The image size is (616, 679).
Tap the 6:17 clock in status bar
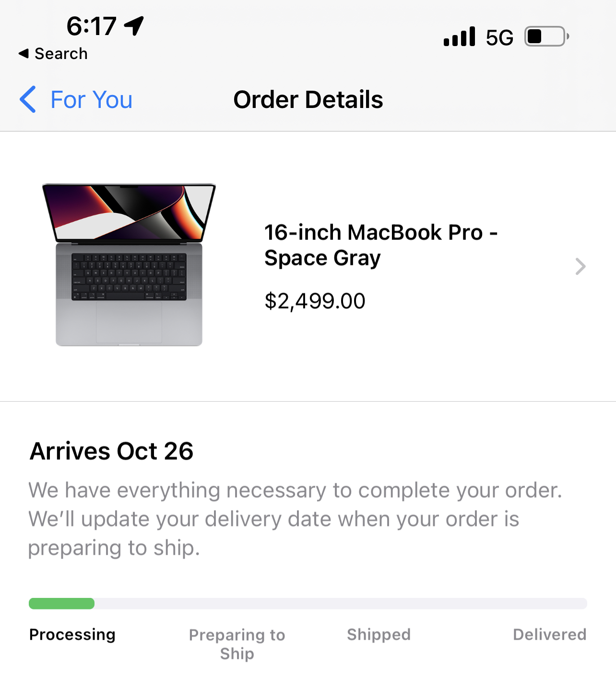[91, 26]
